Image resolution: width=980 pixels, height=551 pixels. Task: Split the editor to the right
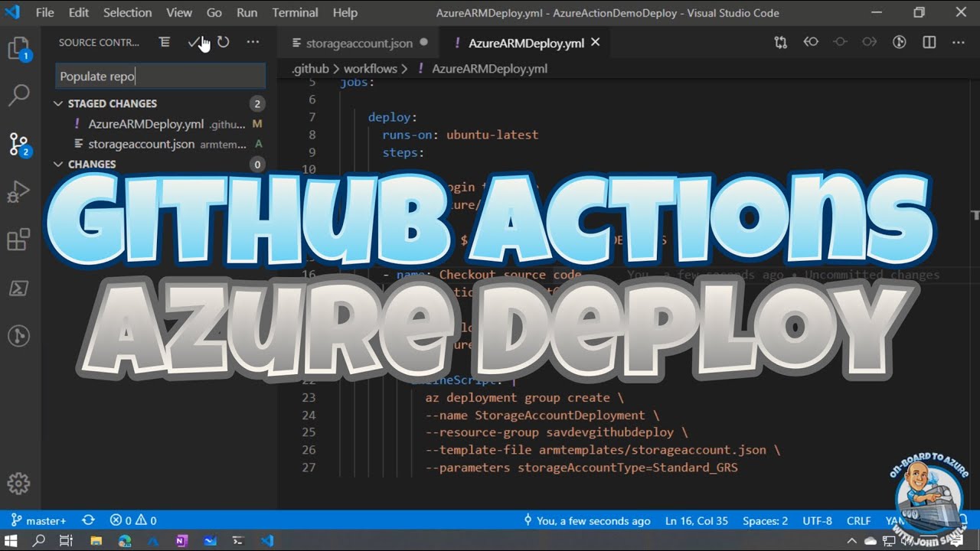click(x=929, y=42)
